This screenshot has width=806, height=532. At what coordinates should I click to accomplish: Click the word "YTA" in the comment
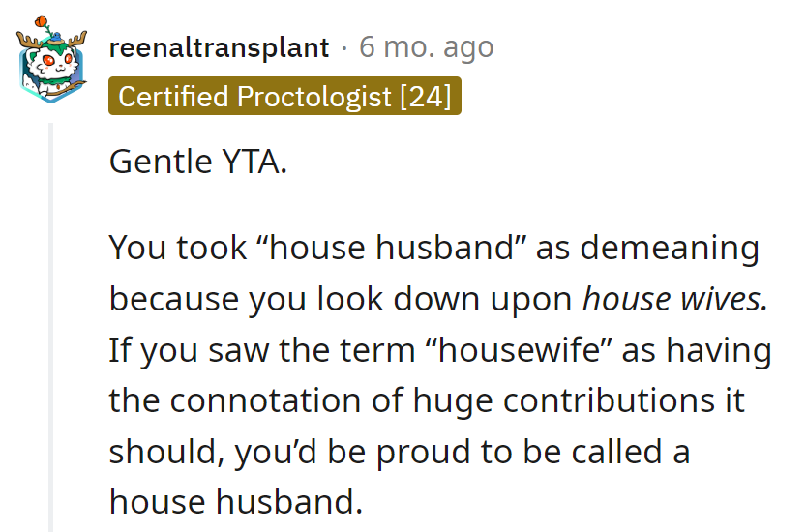252,162
